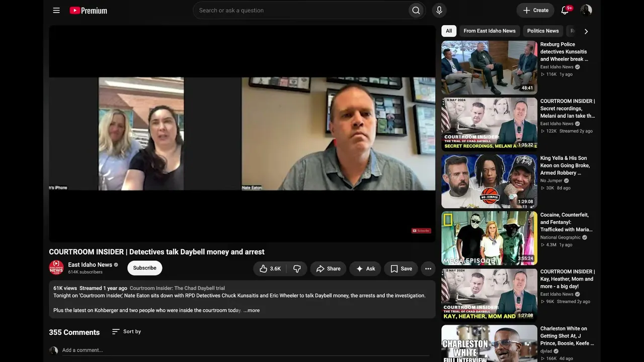Open Courtroom Insider Chad Daybell trial playlist link

[177, 288]
